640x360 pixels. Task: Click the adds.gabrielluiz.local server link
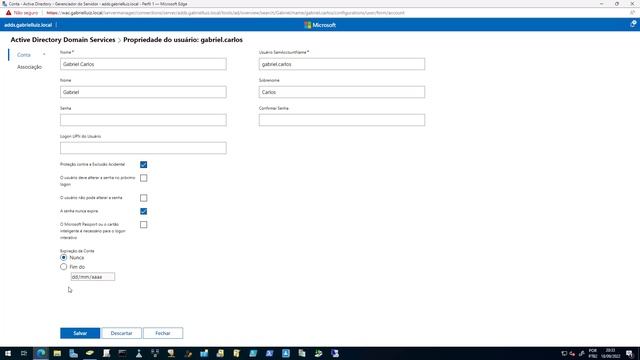(x=28, y=25)
